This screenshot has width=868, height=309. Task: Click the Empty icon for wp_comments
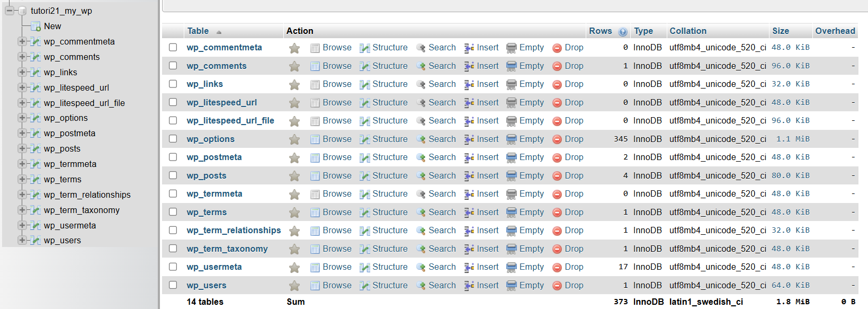pos(512,66)
